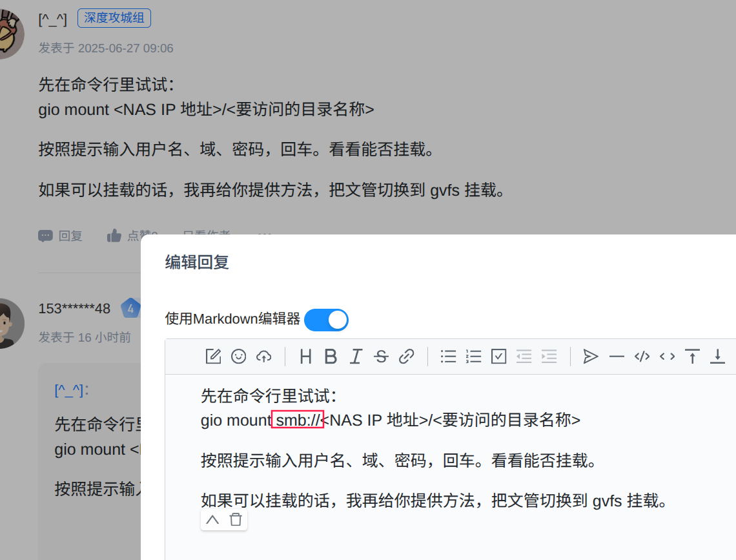Apply heading format with the H icon
736x560 pixels.
point(305,357)
